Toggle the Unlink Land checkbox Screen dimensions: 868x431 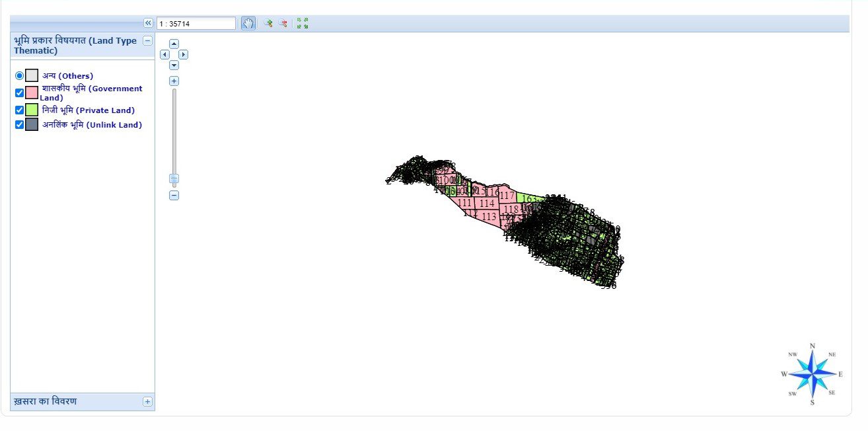(19, 125)
